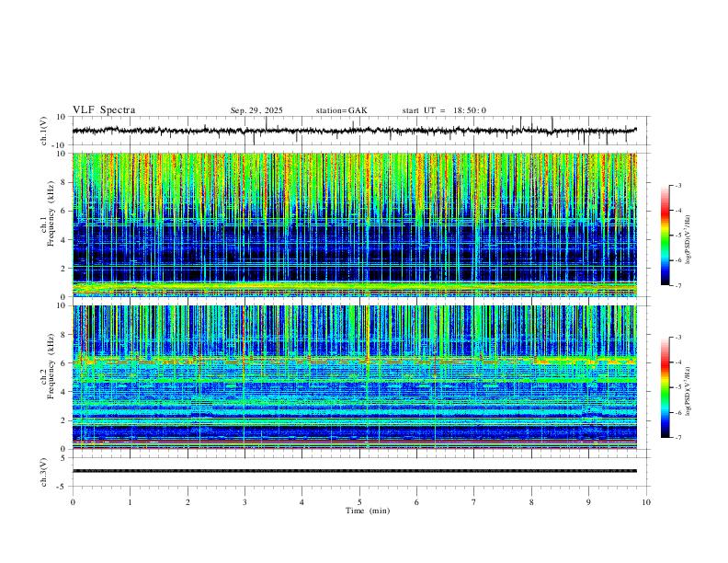Click the 'Time (min)' axis label
Screen dimensions: 728x563
point(368,511)
